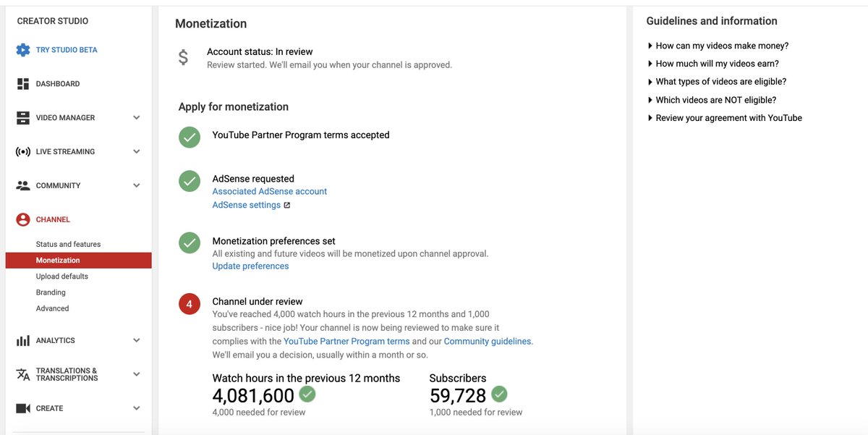The height and width of the screenshot is (435, 868).
Task: Click the Creator Studio heading
Action: [53, 22]
